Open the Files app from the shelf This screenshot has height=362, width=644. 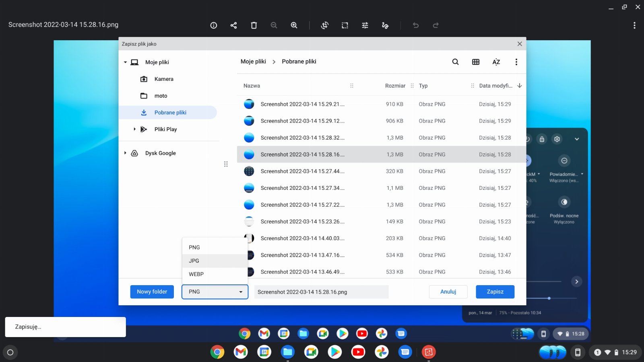coord(287,352)
